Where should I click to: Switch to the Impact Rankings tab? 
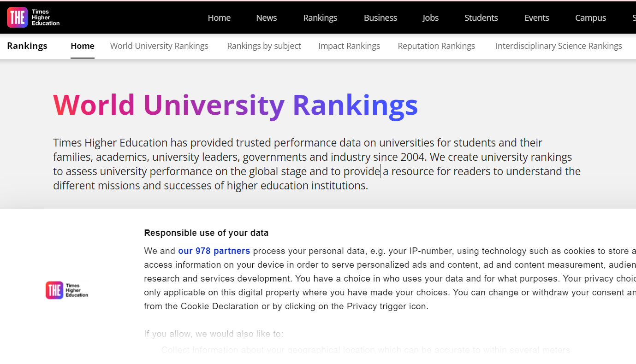click(x=349, y=46)
